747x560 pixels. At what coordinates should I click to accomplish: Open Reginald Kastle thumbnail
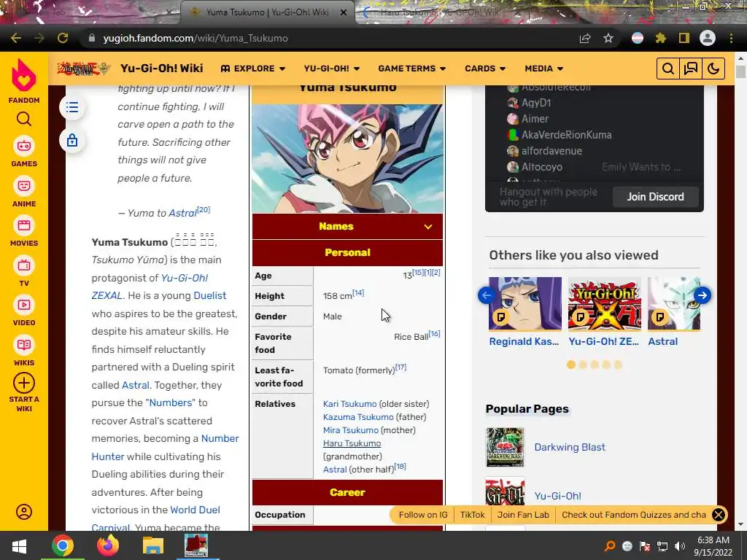click(525, 304)
